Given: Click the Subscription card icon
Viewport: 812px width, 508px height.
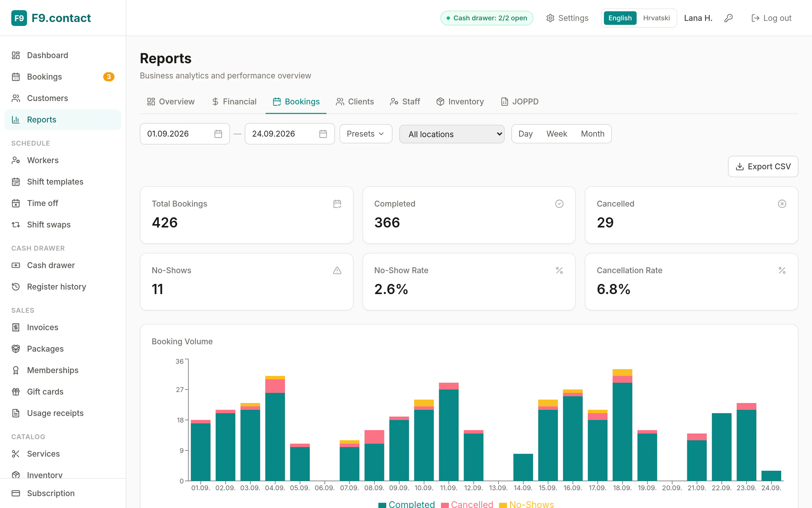Looking at the screenshot, I should 16,493.
